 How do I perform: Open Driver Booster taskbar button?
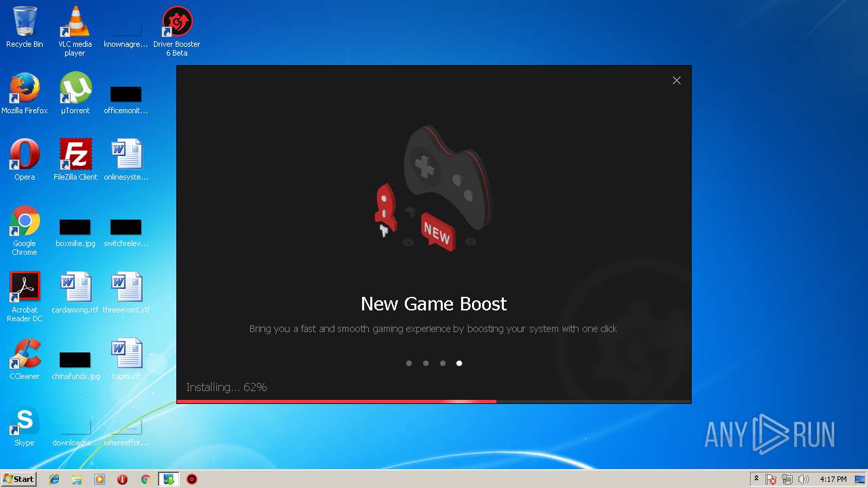(x=192, y=479)
